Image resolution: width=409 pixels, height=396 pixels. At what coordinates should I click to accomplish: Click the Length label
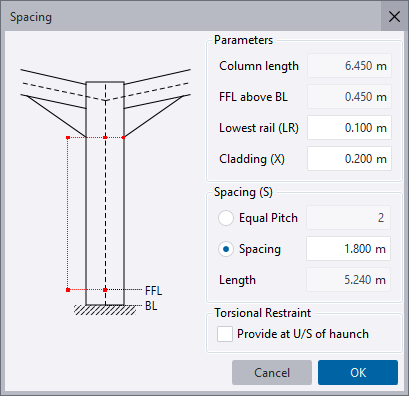237,280
